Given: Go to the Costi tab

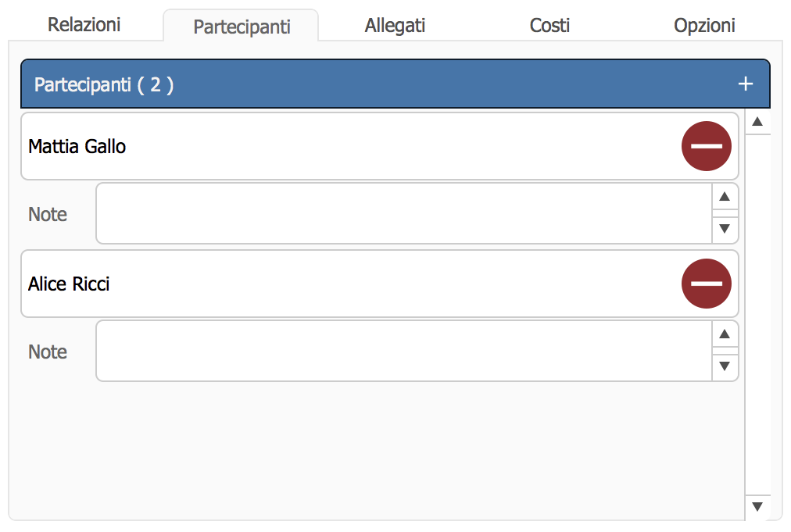Looking at the screenshot, I should point(549,25).
